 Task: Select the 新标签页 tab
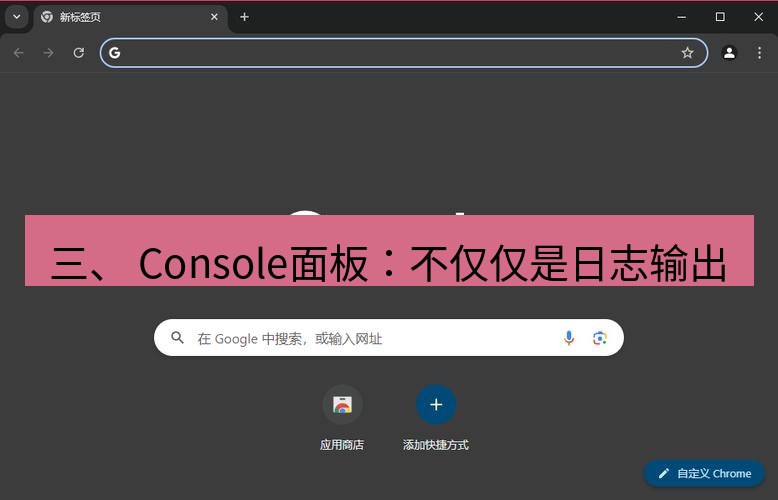130,17
